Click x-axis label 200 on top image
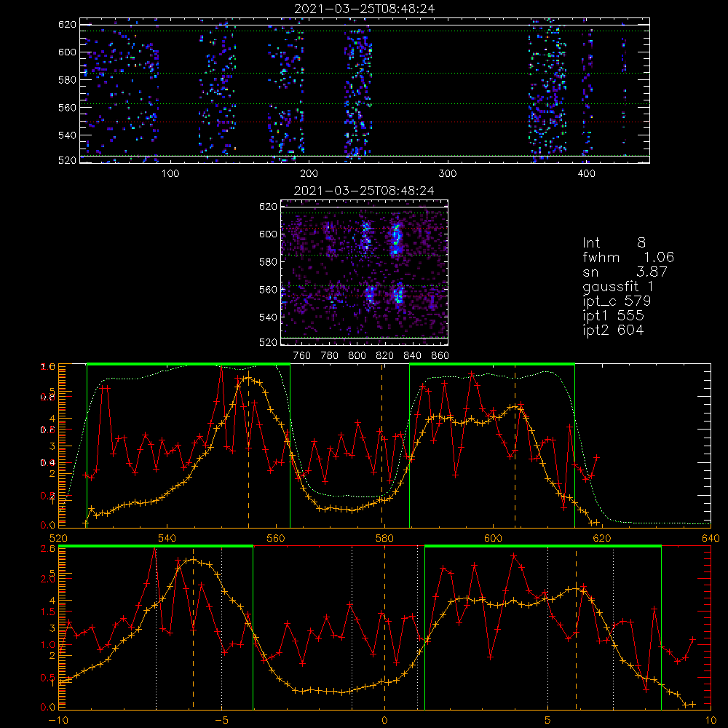The height and width of the screenshot is (728, 728). [309, 174]
